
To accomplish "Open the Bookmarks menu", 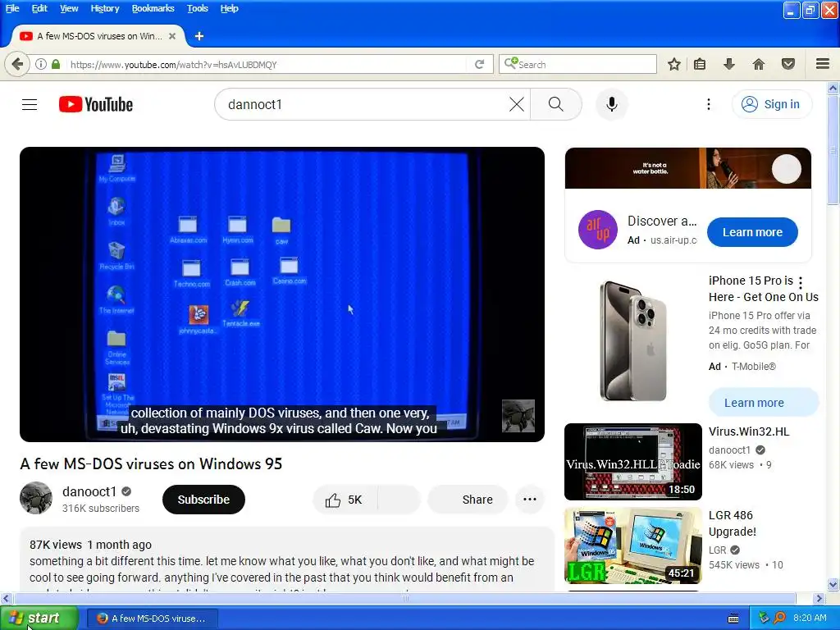I will pyautogui.click(x=153, y=8).
